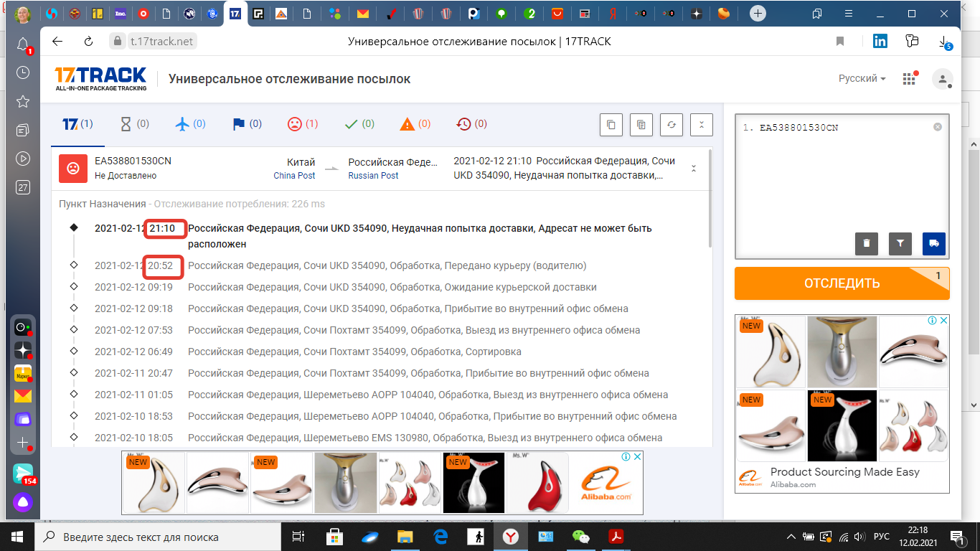Close the bottom banner ad

[x=637, y=457]
